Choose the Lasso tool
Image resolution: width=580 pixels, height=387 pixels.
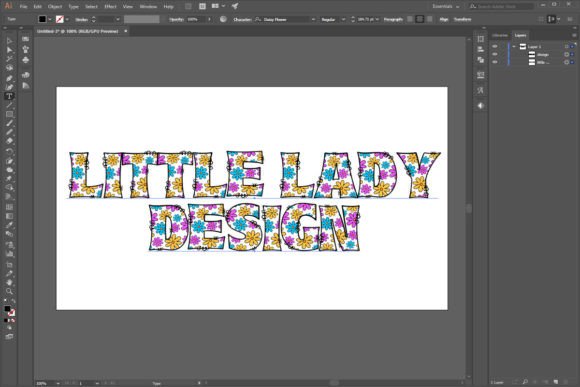tap(9, 68)
